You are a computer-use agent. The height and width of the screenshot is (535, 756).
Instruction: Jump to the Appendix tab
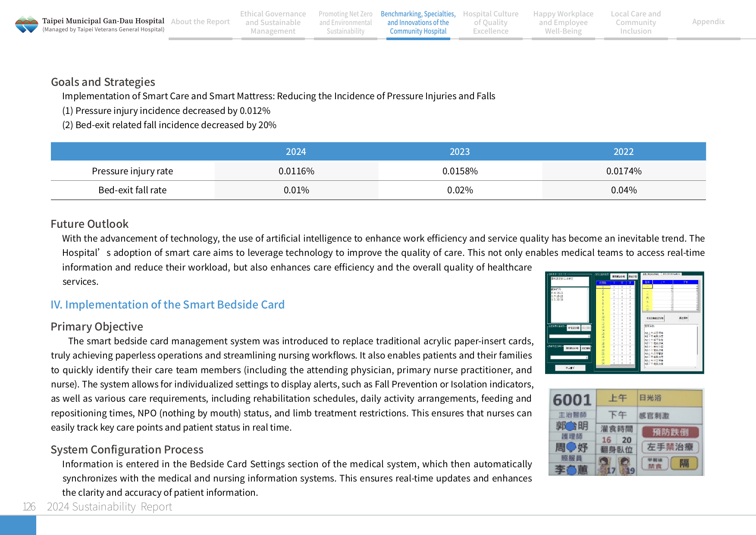click(x=708, y=22)
